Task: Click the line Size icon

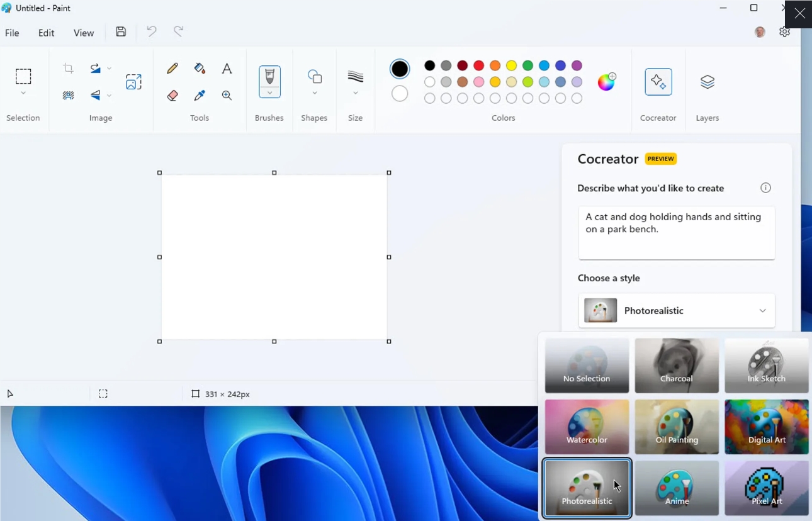Action: [356, 77]
